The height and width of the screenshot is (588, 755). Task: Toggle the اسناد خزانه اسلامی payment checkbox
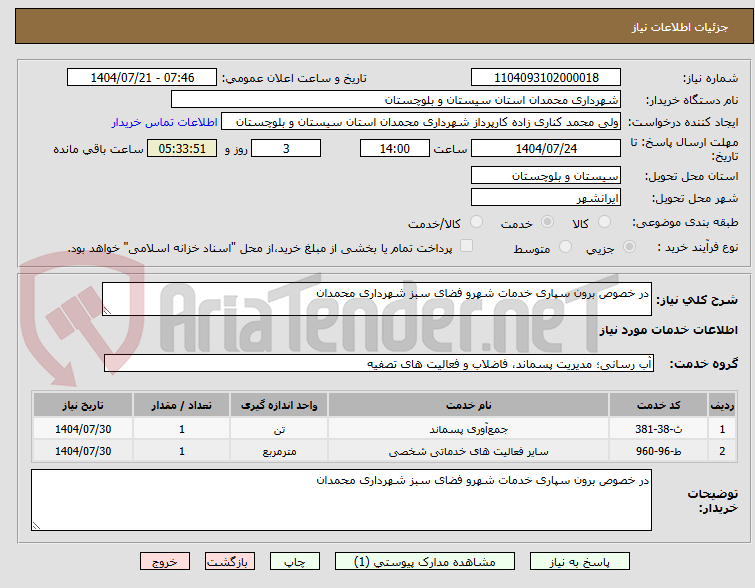466,246
